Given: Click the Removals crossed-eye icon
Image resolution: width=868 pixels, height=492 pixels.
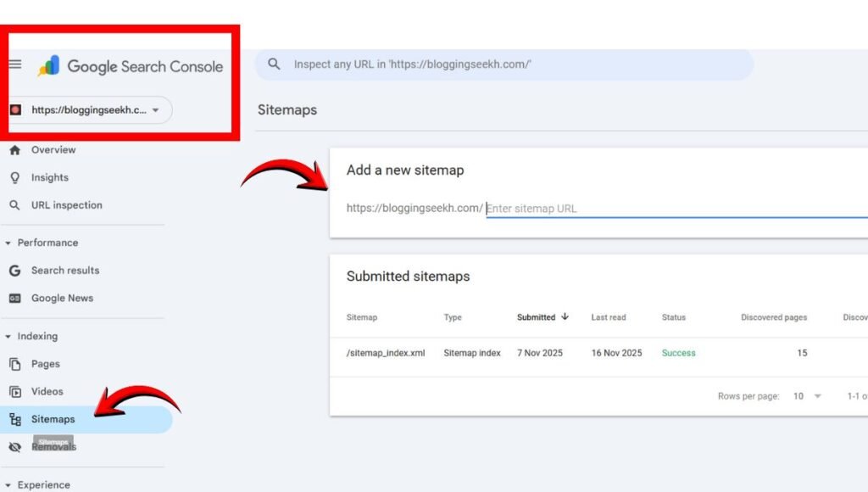Looking at the screenshot, I should (14, 447).
